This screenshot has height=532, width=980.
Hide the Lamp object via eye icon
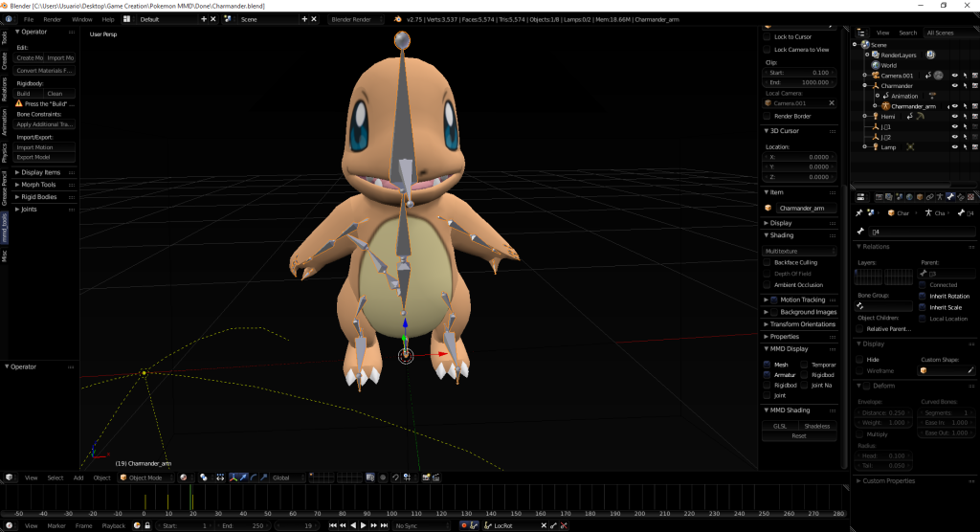[954, 147]
